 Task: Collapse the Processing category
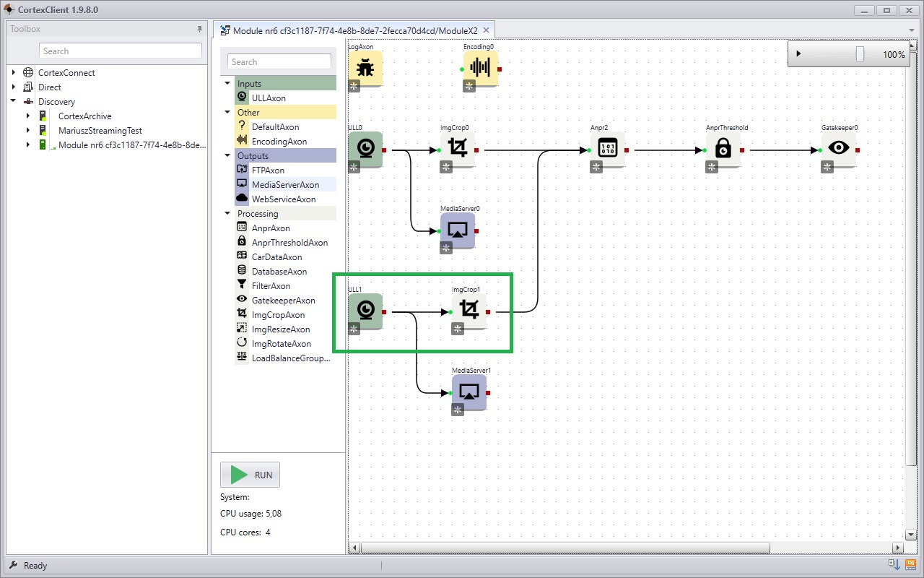(227, 214)
